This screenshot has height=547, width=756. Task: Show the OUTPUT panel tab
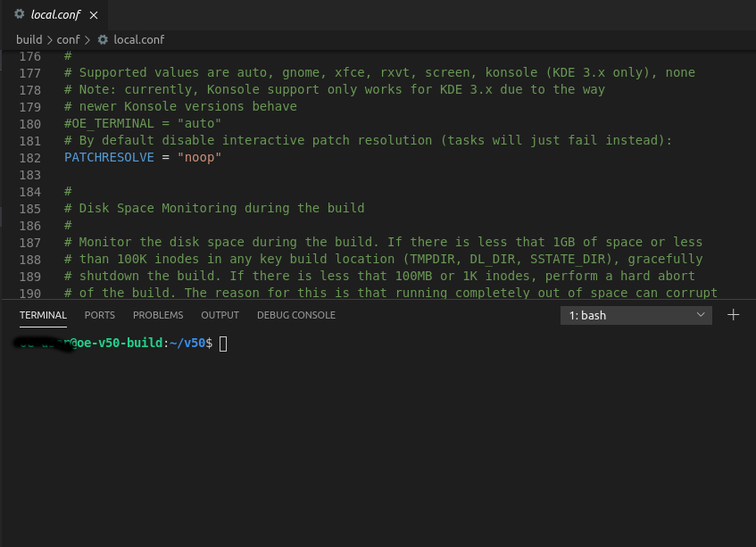click(220, 315)
